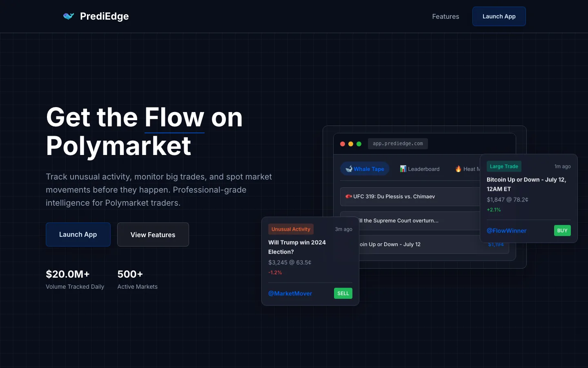Select the Whale Tape tab
Viewport: 588px width, 368px height.
365,169
